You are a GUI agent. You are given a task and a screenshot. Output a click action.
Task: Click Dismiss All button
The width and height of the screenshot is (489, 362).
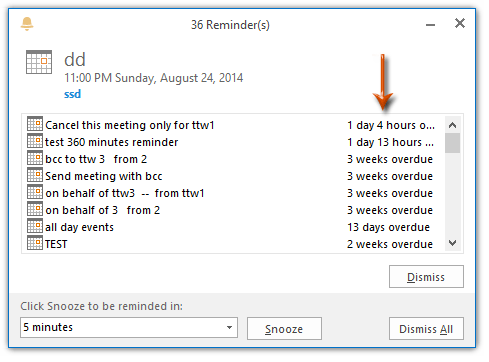pyautogui.click(x=426, y=329)
